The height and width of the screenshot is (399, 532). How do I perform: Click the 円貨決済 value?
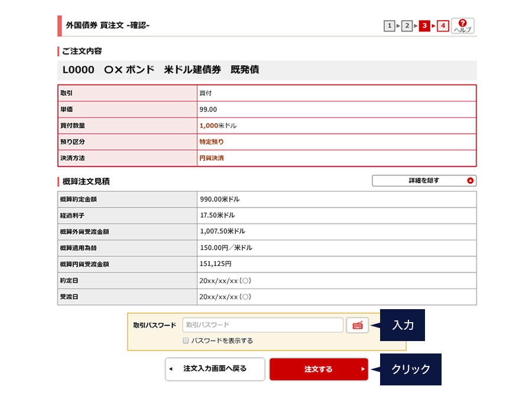(x=212, y=158)
